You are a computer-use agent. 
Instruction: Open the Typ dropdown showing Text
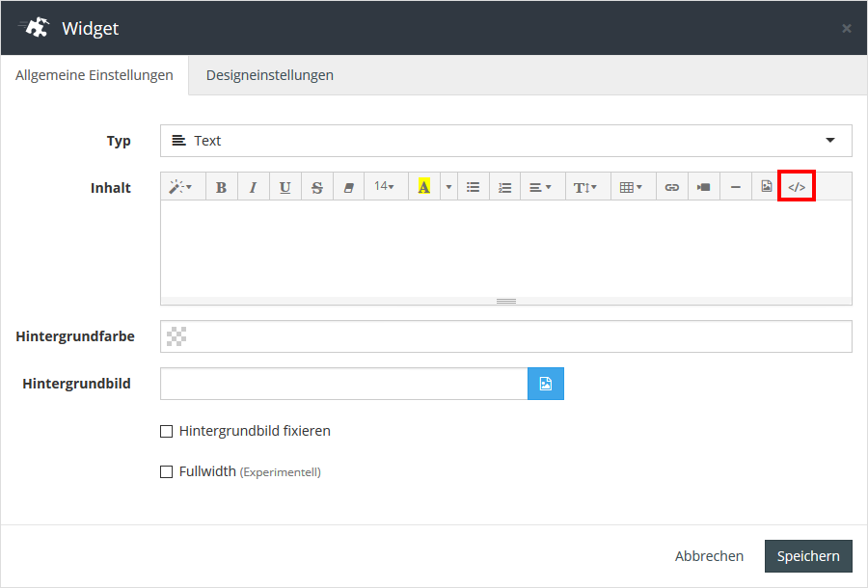[505, 141]
